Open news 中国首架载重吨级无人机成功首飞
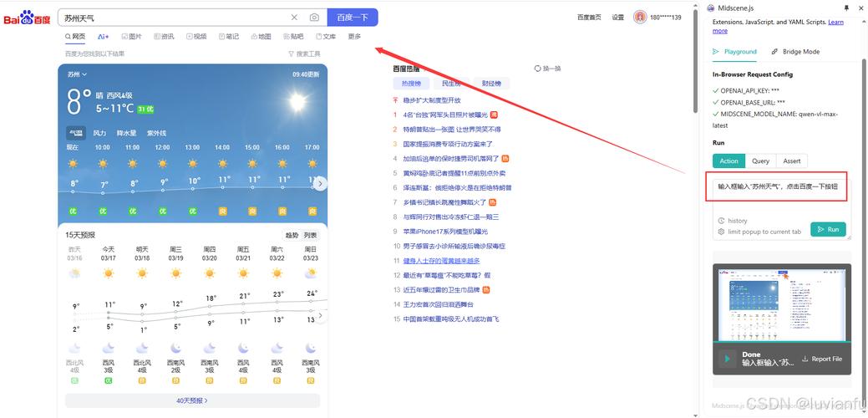Screen dimensions: 868x418 pyautogui.click(x=451, y=319)
